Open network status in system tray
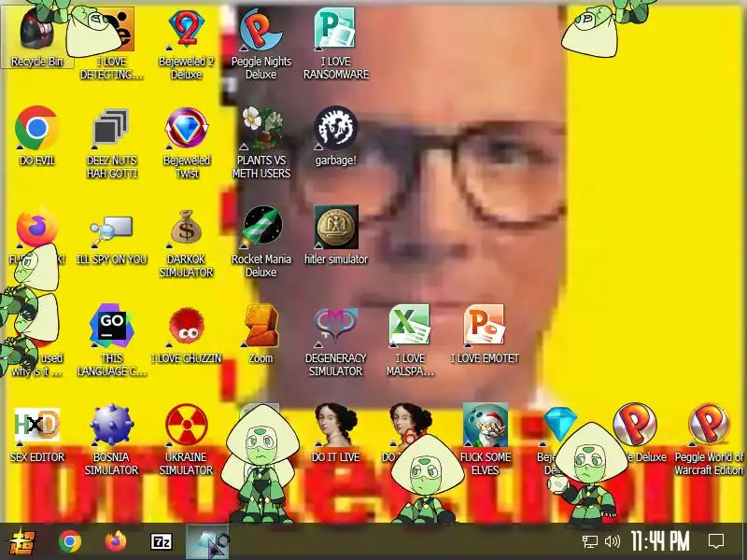Screen dimensions: 747x560 tap(590, 541)
